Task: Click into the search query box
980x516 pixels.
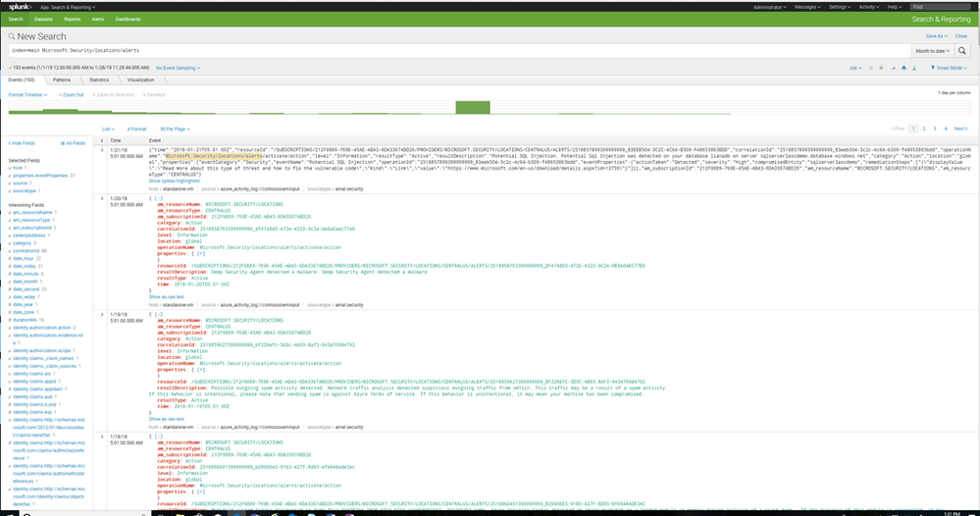Action: [x=459, y=51]
